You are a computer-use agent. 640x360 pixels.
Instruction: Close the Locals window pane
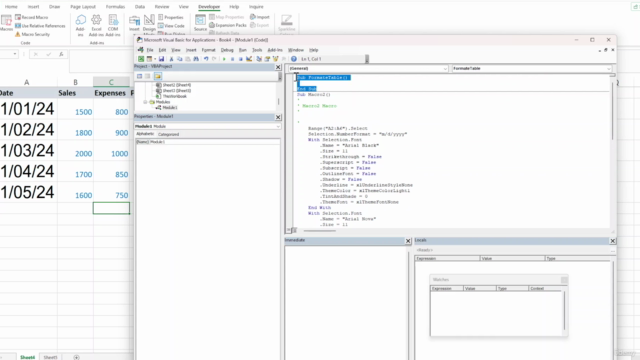point(613,241)
